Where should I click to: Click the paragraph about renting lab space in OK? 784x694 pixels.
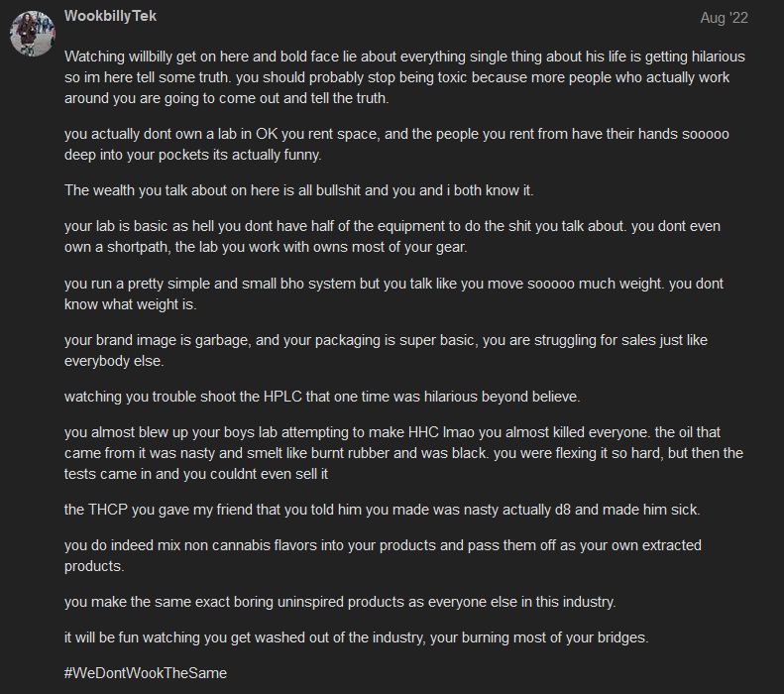(x=396, y=145)
